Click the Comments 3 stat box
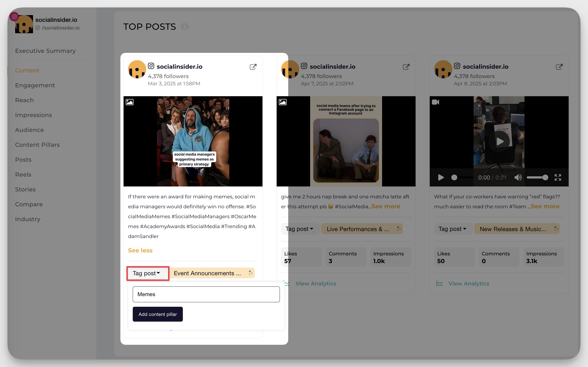The height and width of the screenshot is (367, 588). pos(346,257)
